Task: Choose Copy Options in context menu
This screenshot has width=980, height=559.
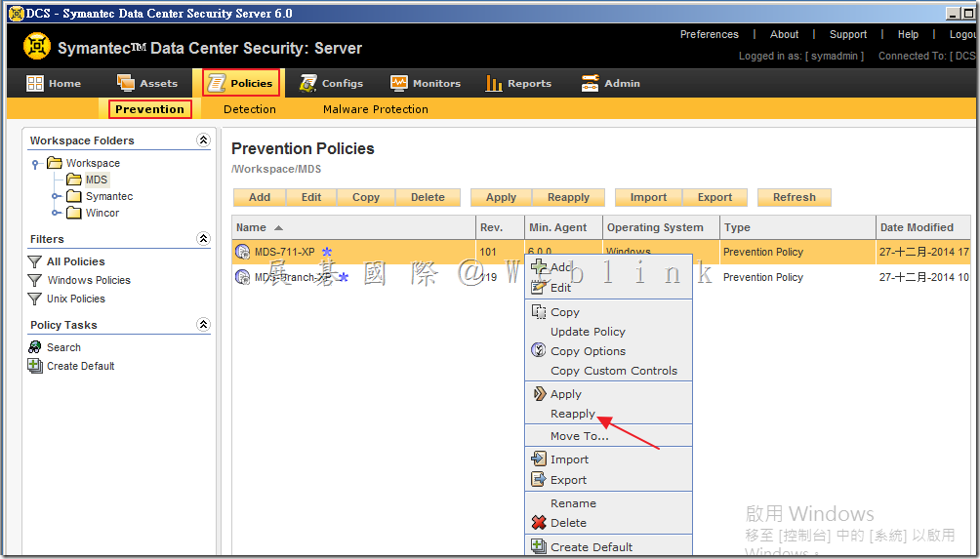Action: (x=608, y=351)
